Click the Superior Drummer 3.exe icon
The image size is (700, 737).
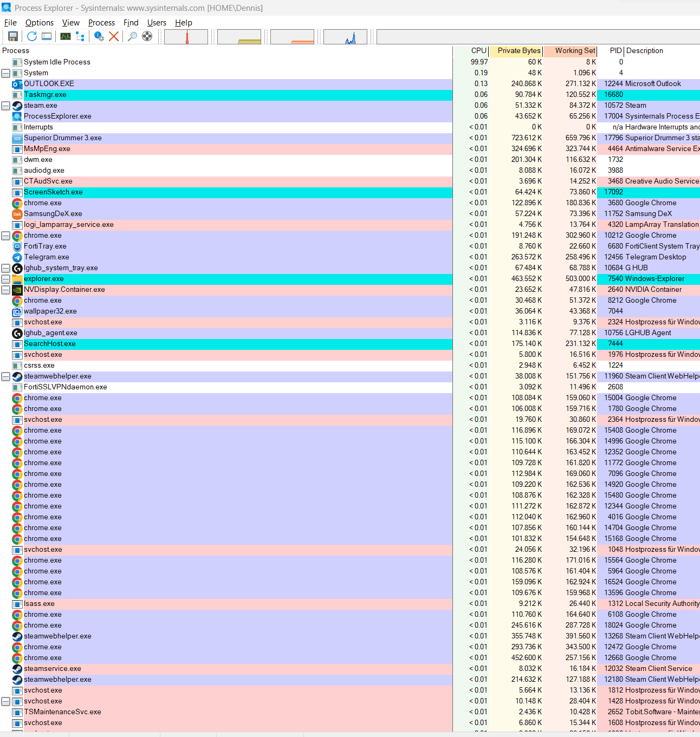coord(17,138)
